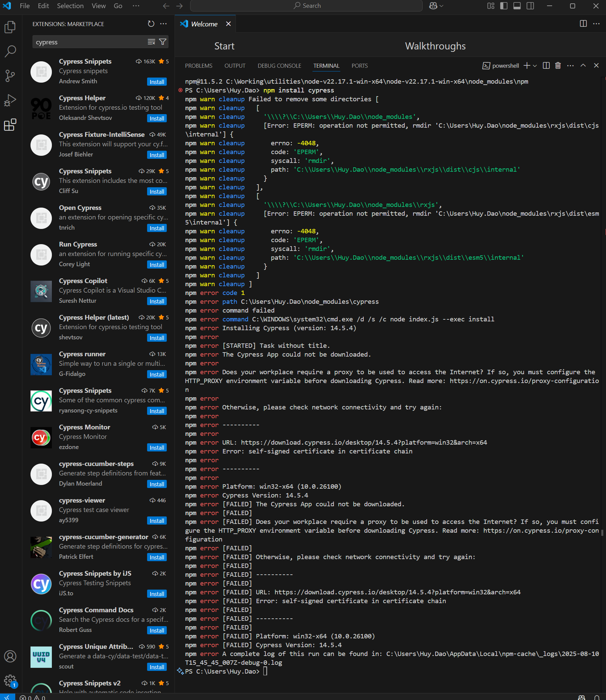Open the Search view in activity bar
The width and height of the screenshot is (606, 700).
pos(10,51)
